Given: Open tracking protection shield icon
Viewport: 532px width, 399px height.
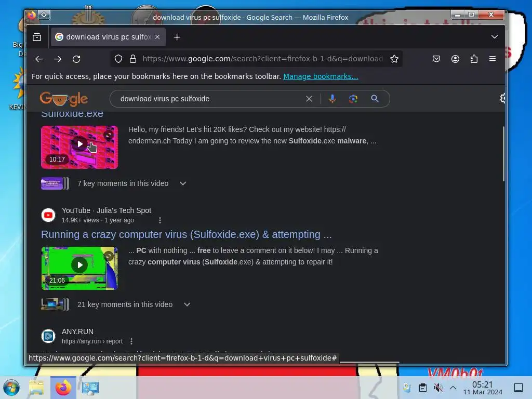Looking at the screenshot, I should click(x=118, y=59).
